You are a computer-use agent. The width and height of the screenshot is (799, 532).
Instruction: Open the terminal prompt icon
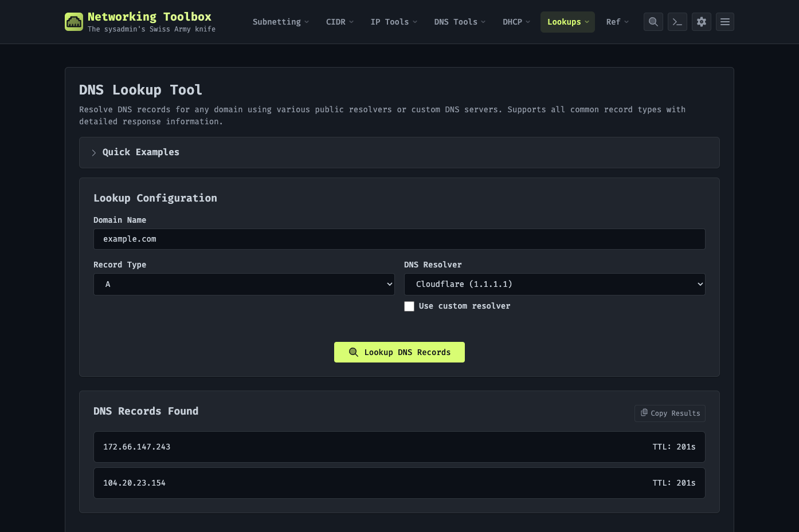[x=677, y=22]
